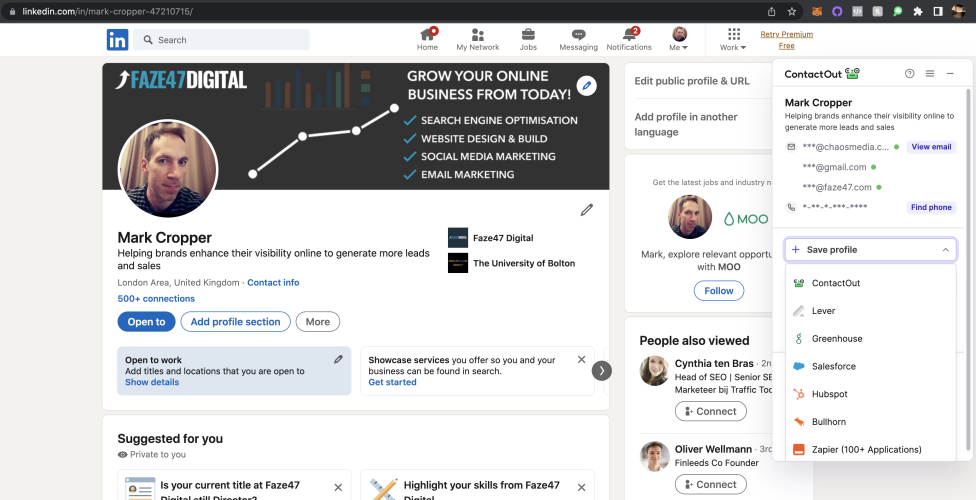976x500 pixels.
Task: Edit intro section pencil icon
Action: 586,210
